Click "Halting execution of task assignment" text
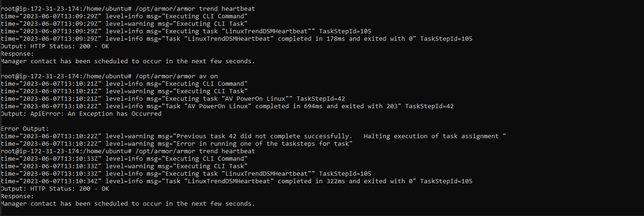 [431, 136]
